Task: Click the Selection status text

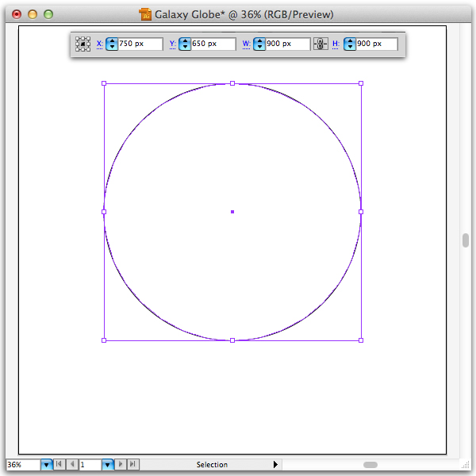Action: pyautogui.click(x=212, y=464)
